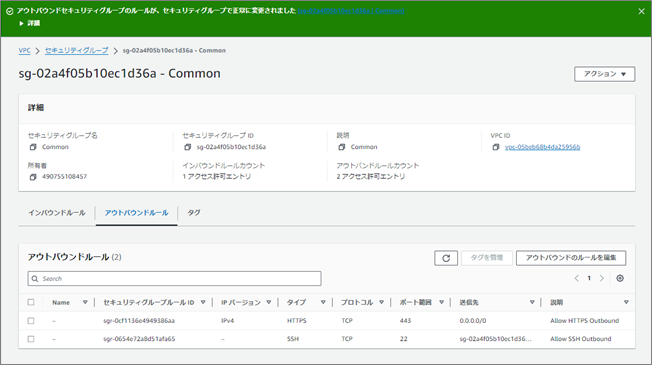The height and width of the screenshot is (365, 652).
Task: Click the sg-02a4f05b10ec1d36... destination cell
Action: click(495, 339)
